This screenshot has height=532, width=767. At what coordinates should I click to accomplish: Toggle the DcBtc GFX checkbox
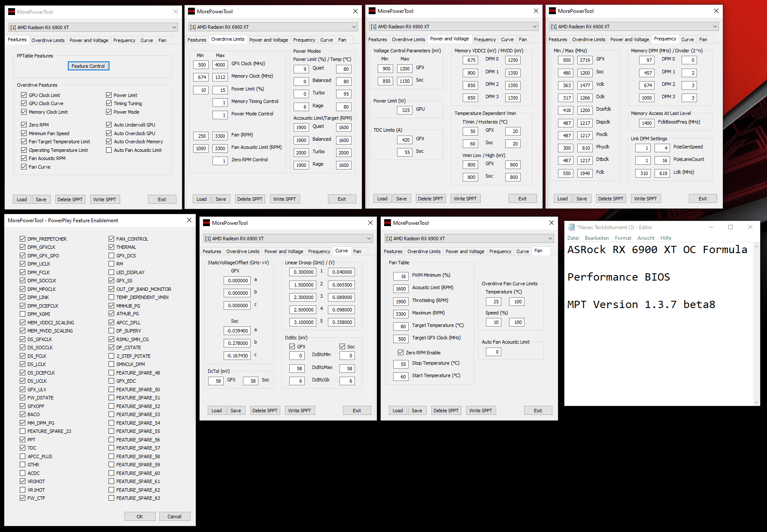pos(292,347)
